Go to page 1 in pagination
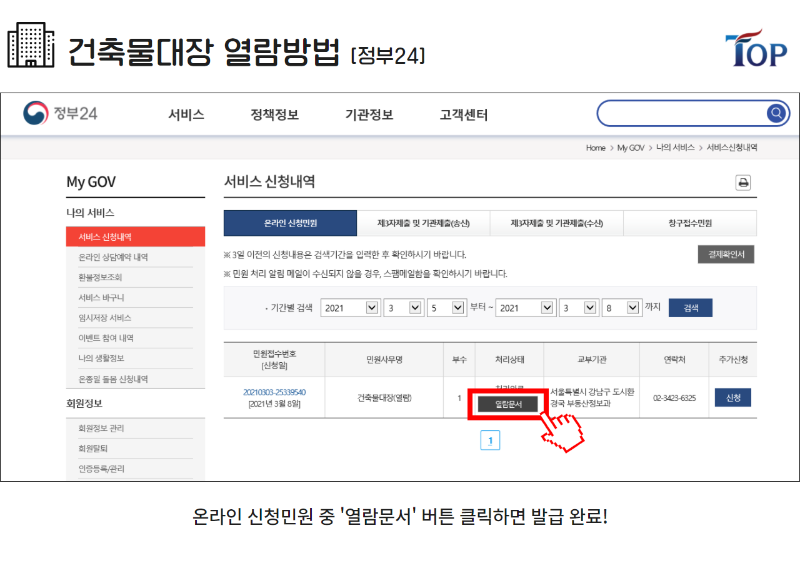The width and height of the screenshot is (800, 563). [490, 440]
